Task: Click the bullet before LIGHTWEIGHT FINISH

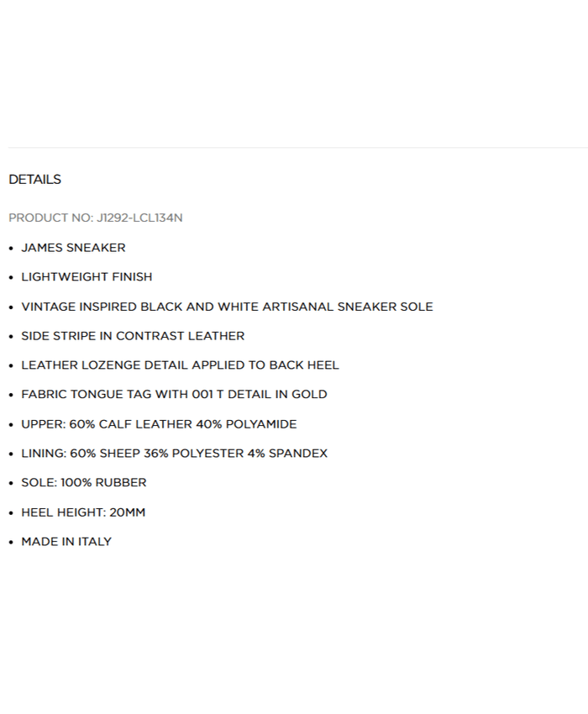Action: point(11,278)
